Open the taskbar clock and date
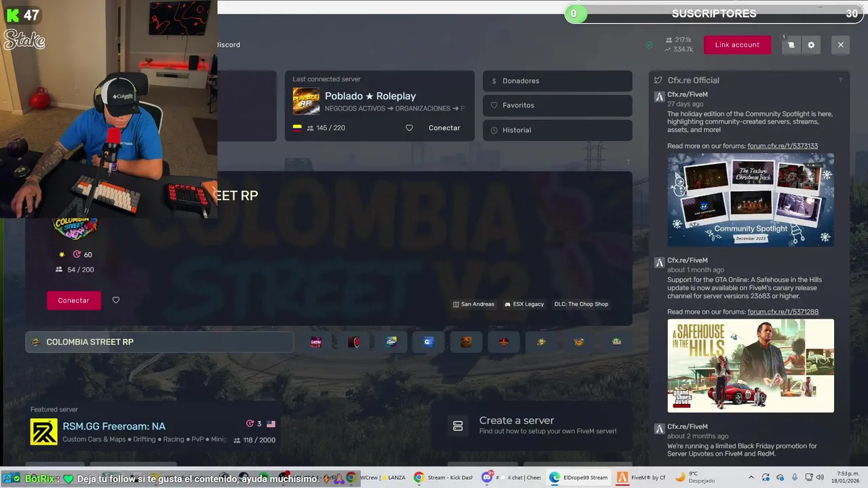This screenshot has height=488, width=868. [x=845, y=477]
